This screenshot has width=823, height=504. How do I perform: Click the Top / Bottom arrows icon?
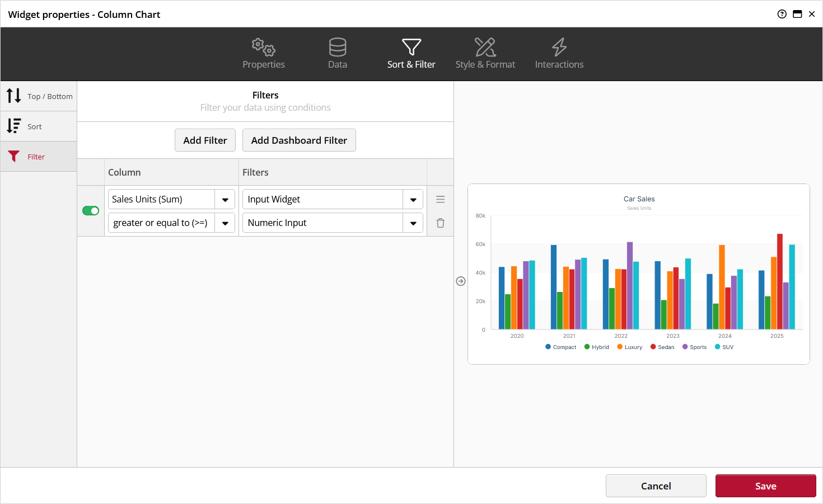coord(14,96)
